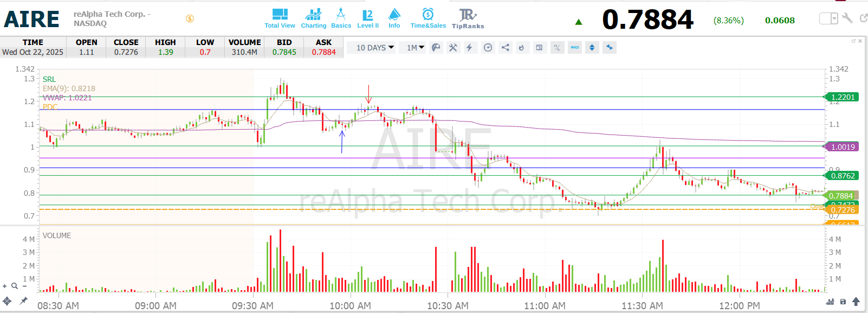Click the share icon in chart toolbar

[505, 48]
